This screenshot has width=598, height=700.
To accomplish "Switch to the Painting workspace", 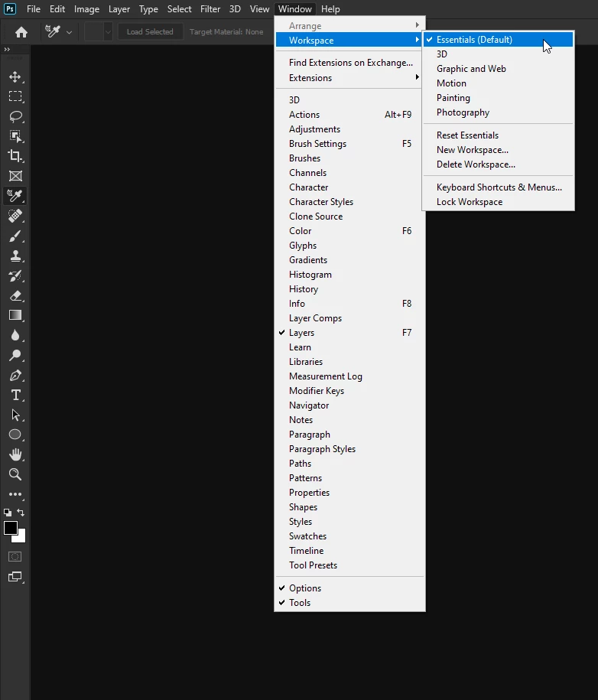I will [x=498, y=98].
